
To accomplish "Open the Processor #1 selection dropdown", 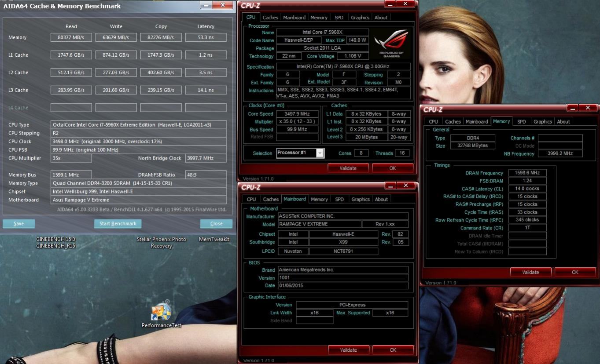I will point(320,153).
